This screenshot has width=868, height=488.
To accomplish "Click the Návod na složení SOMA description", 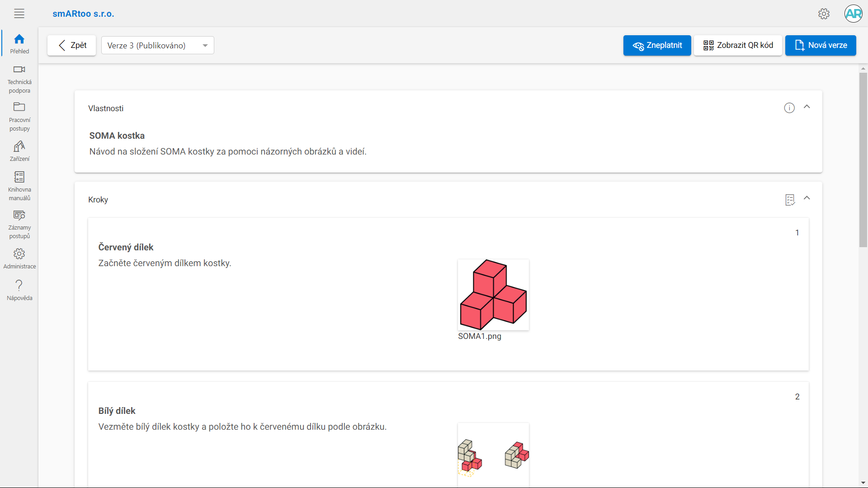I will [228, 151].
